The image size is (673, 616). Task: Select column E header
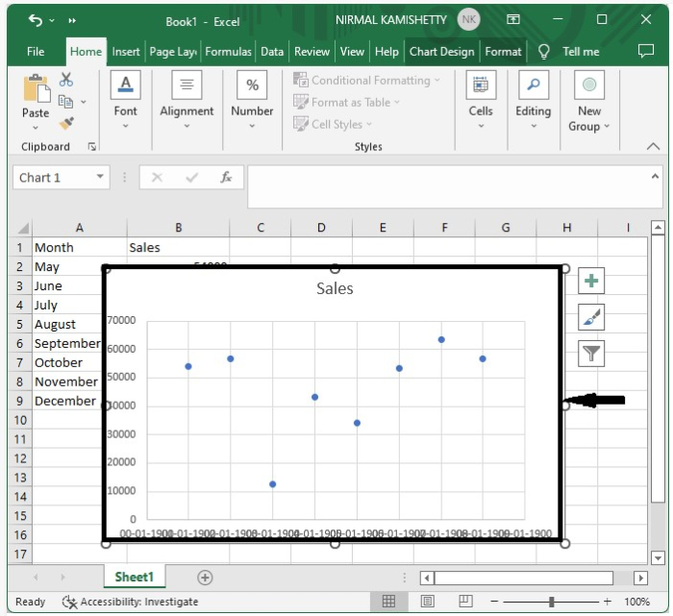[383, 228]
